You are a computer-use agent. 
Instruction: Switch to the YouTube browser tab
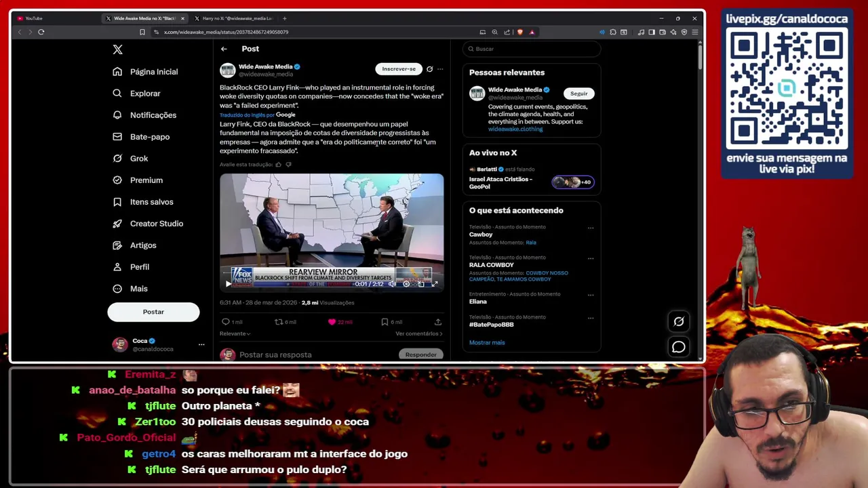(56, 18)
